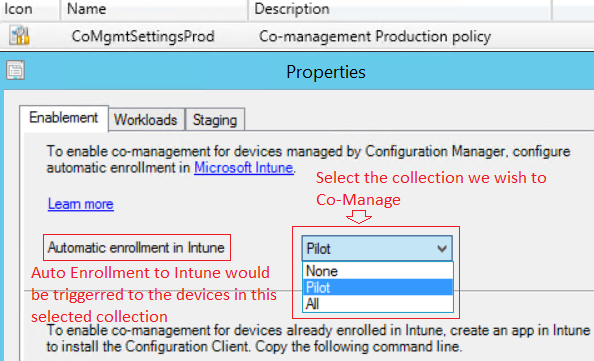Click the Automatic enrollment in Intune label
The width and height of the screenshot is (594, 361).
136,248
